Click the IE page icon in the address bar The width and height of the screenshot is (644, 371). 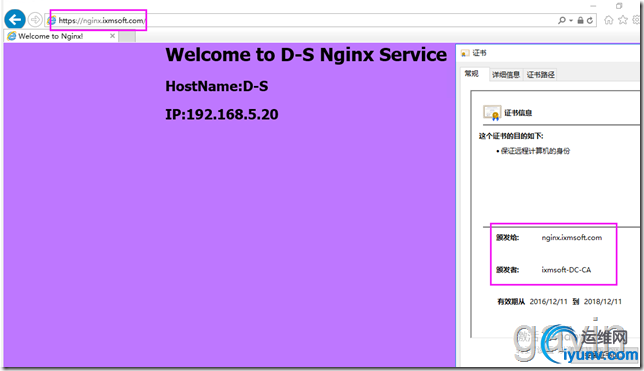[52, 20]
